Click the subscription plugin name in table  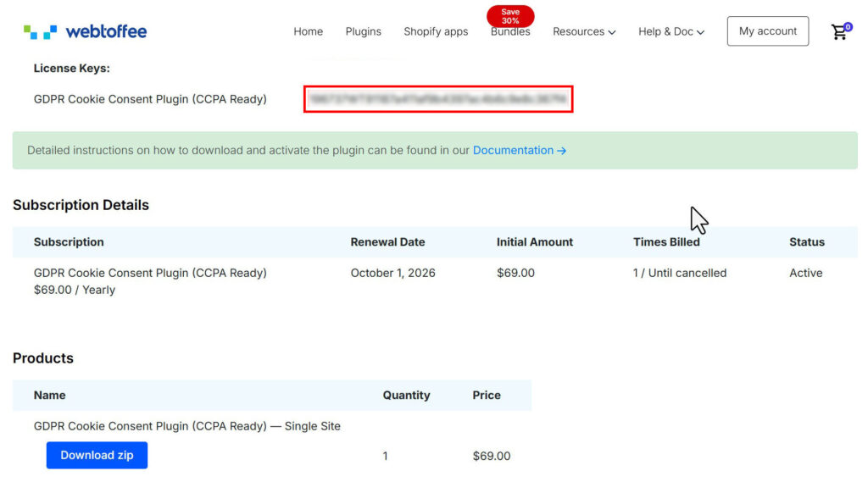click(150, 273)
